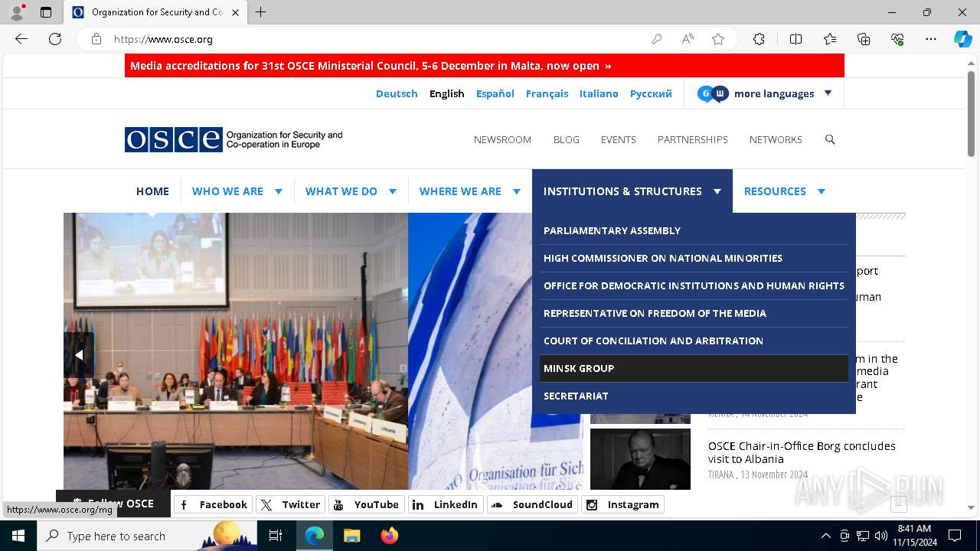Open File Explorer from taskbar
The height and width of the screenshot is (551, 980).
click(351, 536)
